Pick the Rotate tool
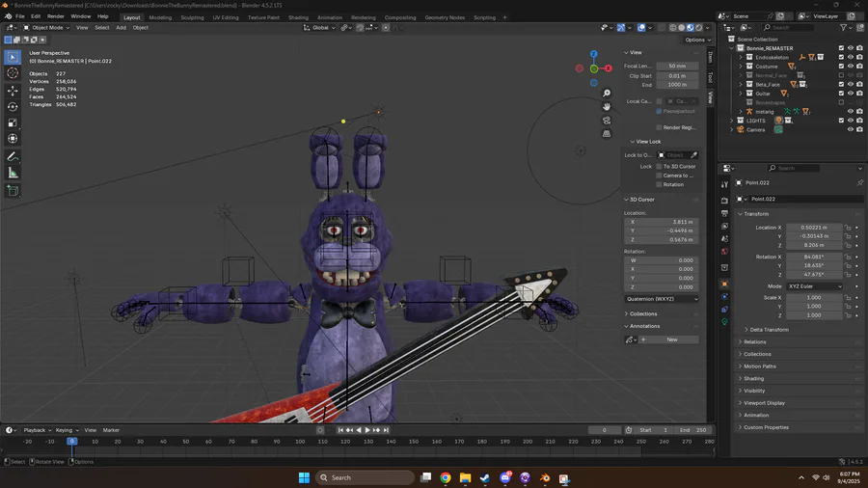Viewport: 868px width, 488px height. tap(13, 106)
